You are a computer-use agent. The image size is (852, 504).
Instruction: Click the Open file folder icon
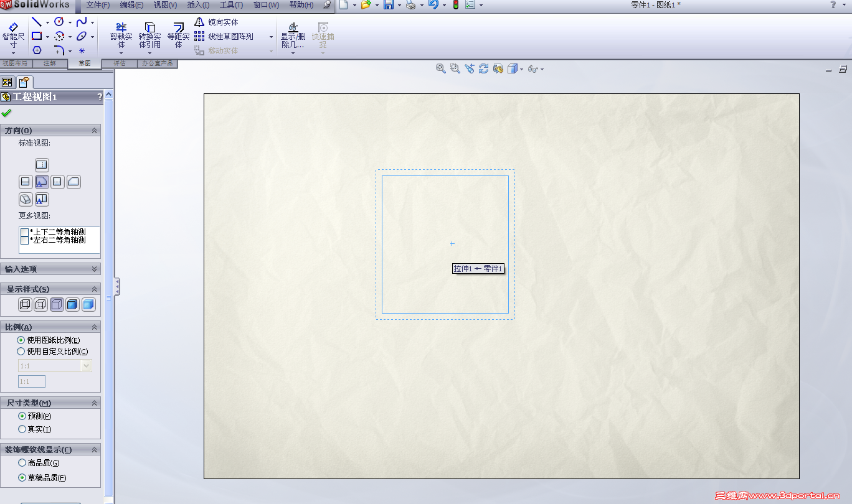coord(366,5)
